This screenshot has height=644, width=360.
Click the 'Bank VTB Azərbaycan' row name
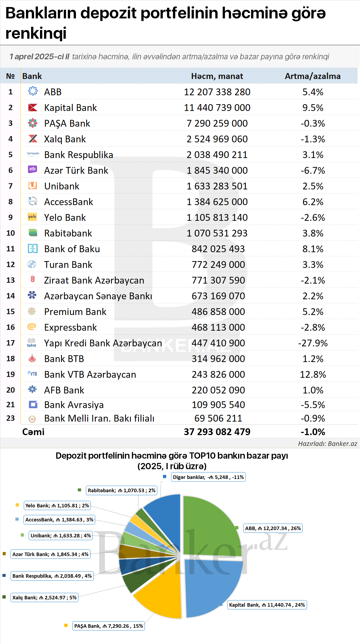coord(90,374)
